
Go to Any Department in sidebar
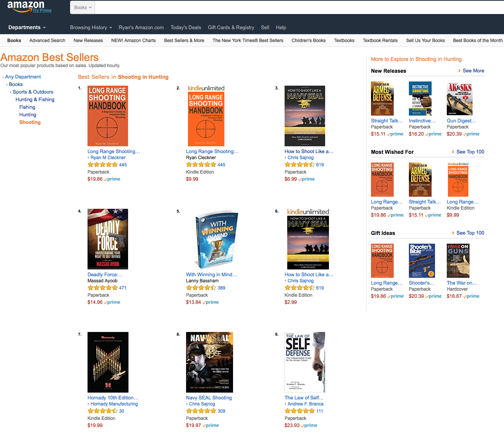(x=23, y=77)
